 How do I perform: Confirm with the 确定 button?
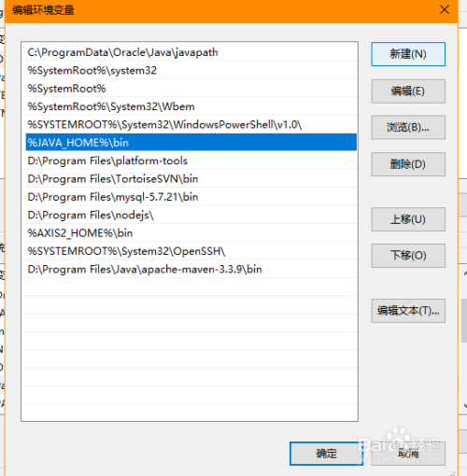tap(326, 454)
